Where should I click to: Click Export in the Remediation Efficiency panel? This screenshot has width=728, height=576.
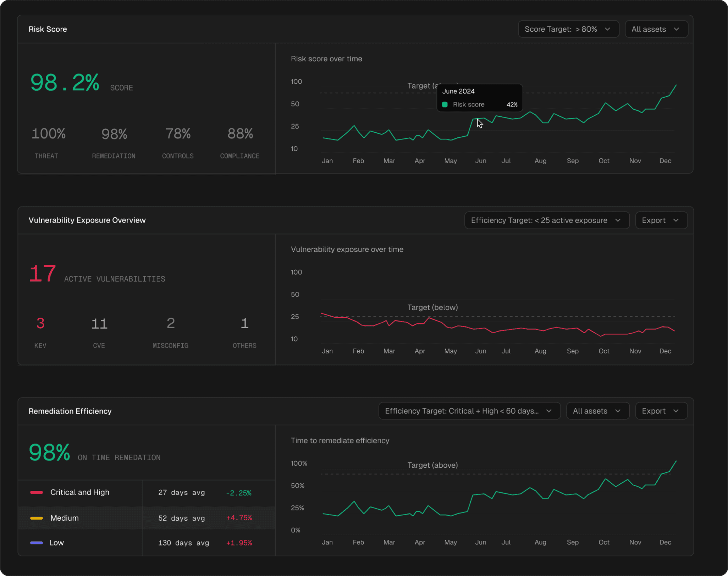click(x=661, y=411)
